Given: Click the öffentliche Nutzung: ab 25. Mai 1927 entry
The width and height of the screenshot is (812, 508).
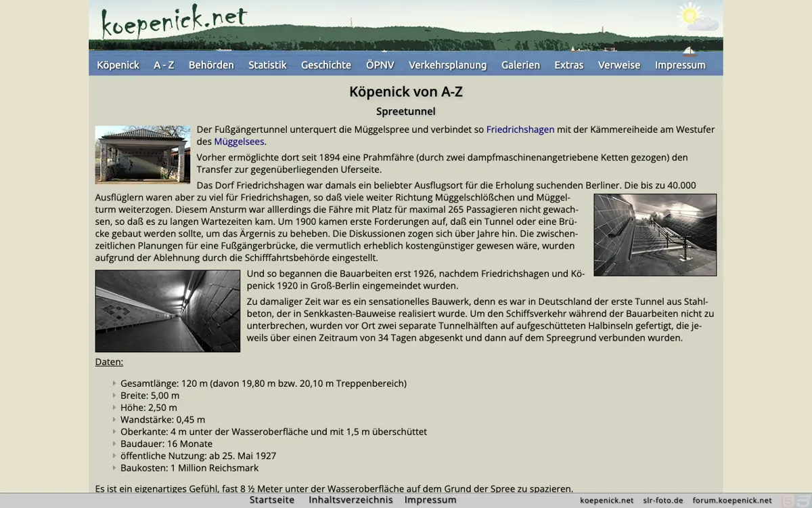Looking at the screenshot, I should (198, 456).
